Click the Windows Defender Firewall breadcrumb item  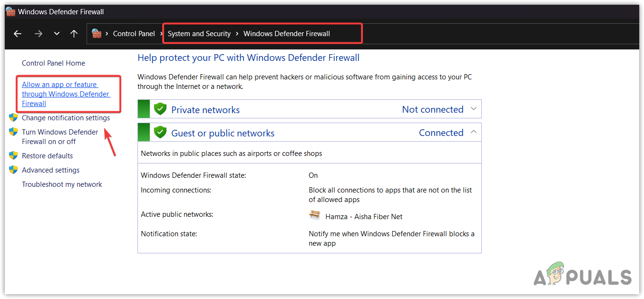pos(286,34)
